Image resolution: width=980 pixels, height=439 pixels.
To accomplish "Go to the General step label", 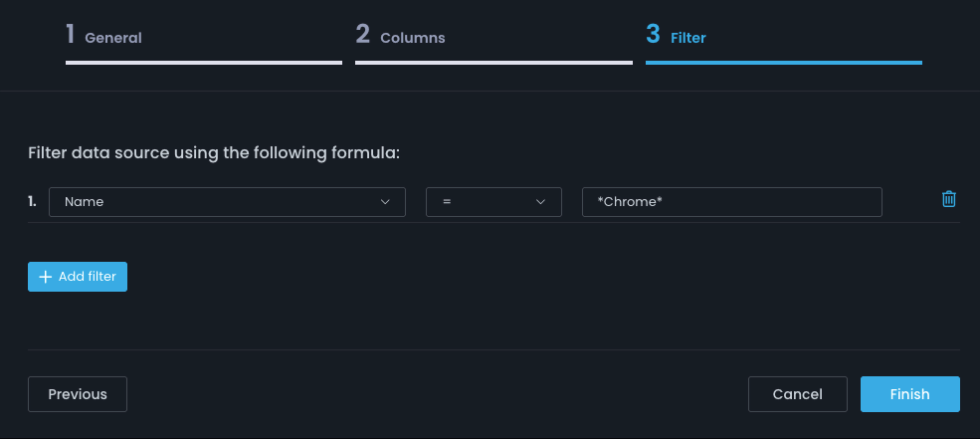I will [x=113, y=38].
